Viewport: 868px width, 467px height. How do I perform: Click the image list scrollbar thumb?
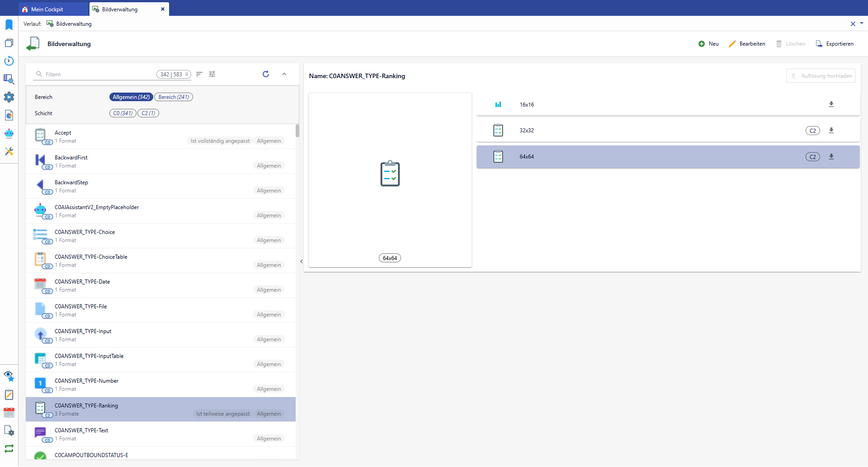297,131
